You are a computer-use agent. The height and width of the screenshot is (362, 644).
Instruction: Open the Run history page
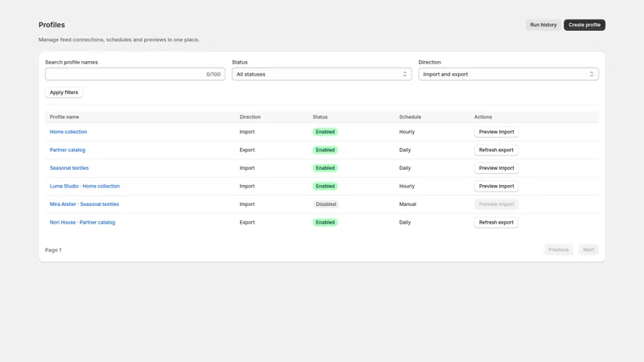[x=543, y=25]
